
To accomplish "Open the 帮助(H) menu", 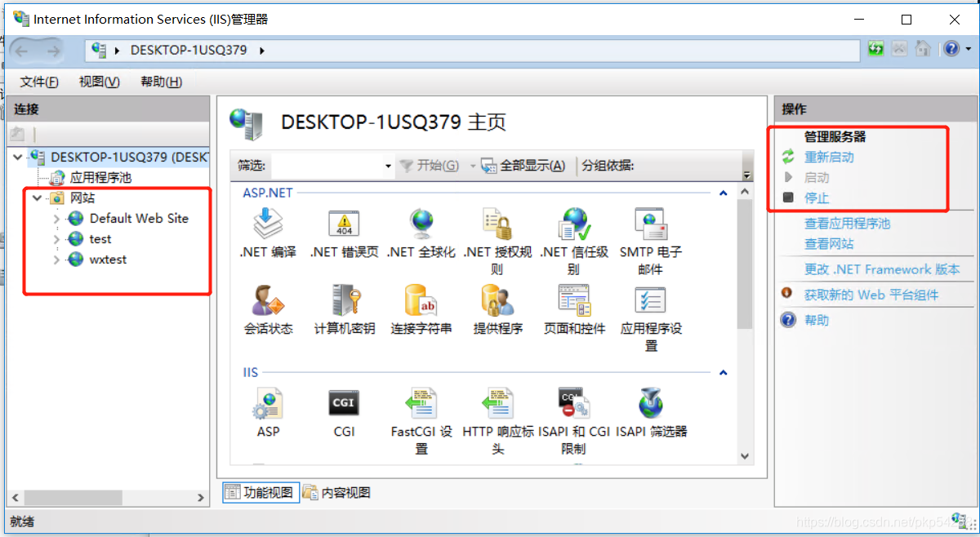I will pyautogui.click(x=161, y=82).
